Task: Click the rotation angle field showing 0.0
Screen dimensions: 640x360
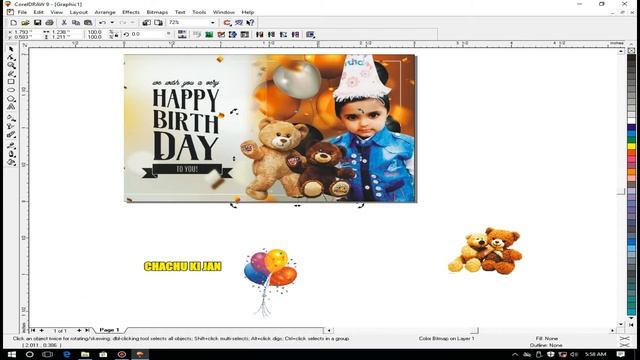Action: [x=147, y=34]
